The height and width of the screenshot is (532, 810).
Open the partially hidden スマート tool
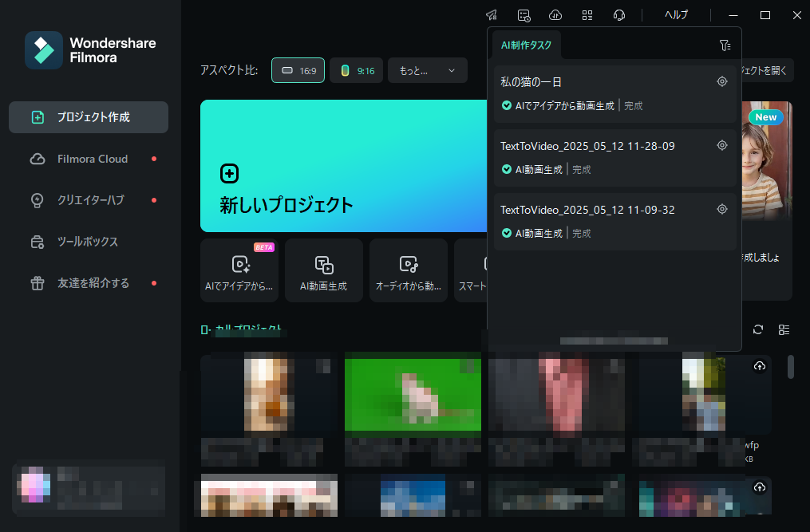tap(471, 270)
